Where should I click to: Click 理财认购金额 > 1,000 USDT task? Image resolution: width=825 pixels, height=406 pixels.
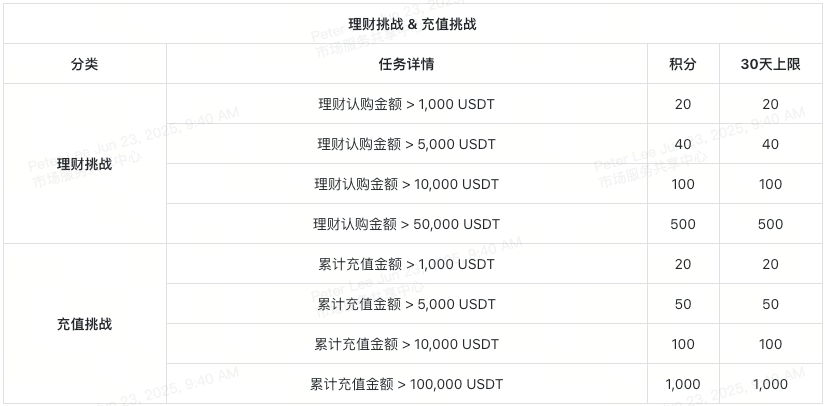point(406,104)
